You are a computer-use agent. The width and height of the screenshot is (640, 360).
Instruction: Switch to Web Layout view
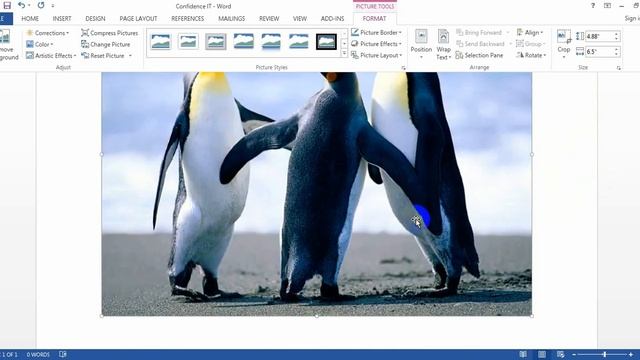(560, 354)
